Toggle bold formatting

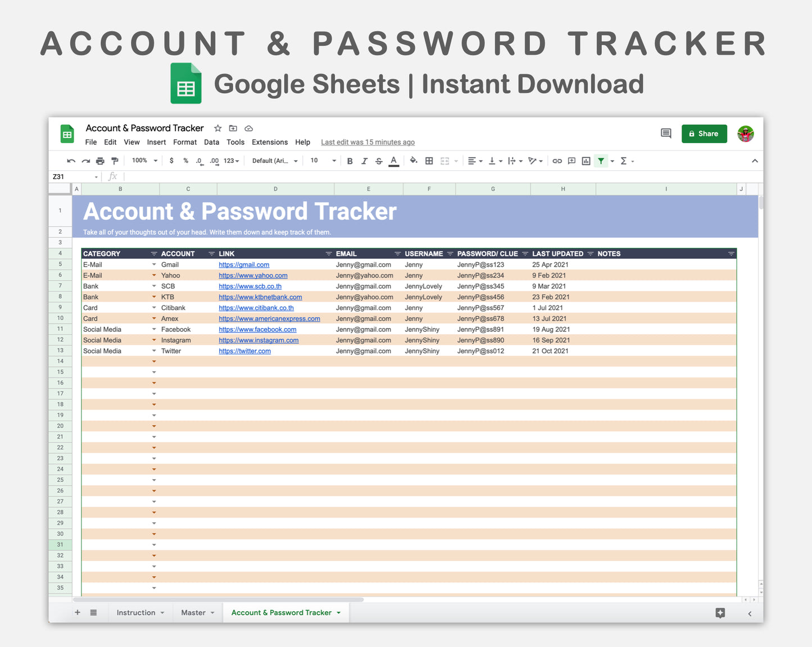coord(350,161)
